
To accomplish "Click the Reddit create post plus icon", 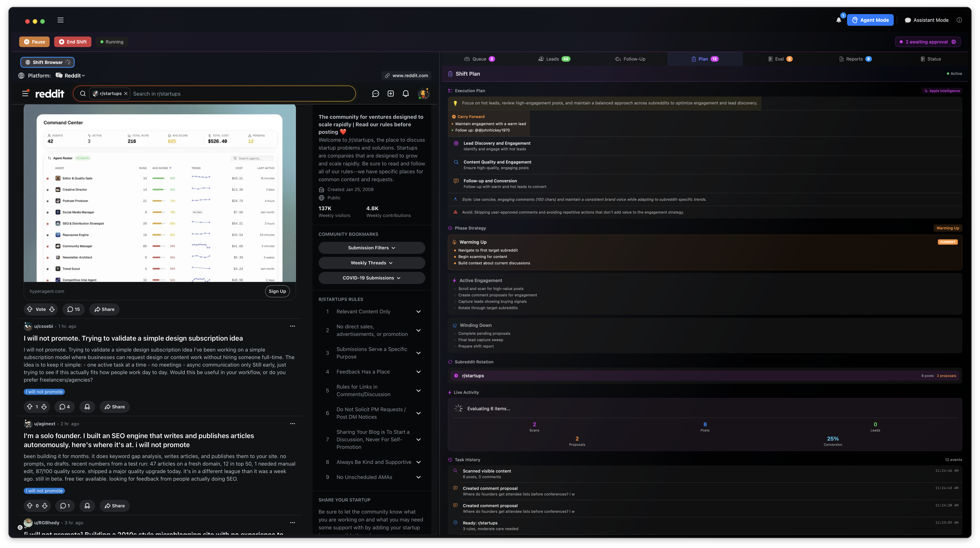I will pyautogui.click(x=391, y=94).
